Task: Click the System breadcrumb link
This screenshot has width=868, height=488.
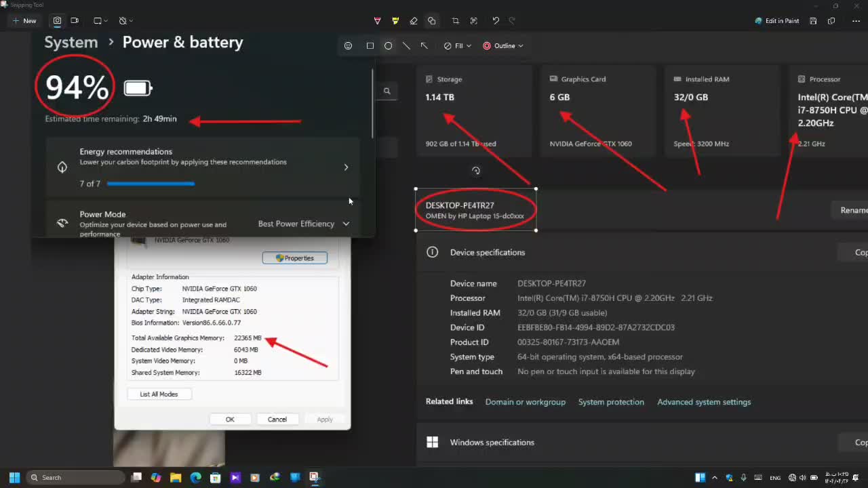Action: [71, 42]
